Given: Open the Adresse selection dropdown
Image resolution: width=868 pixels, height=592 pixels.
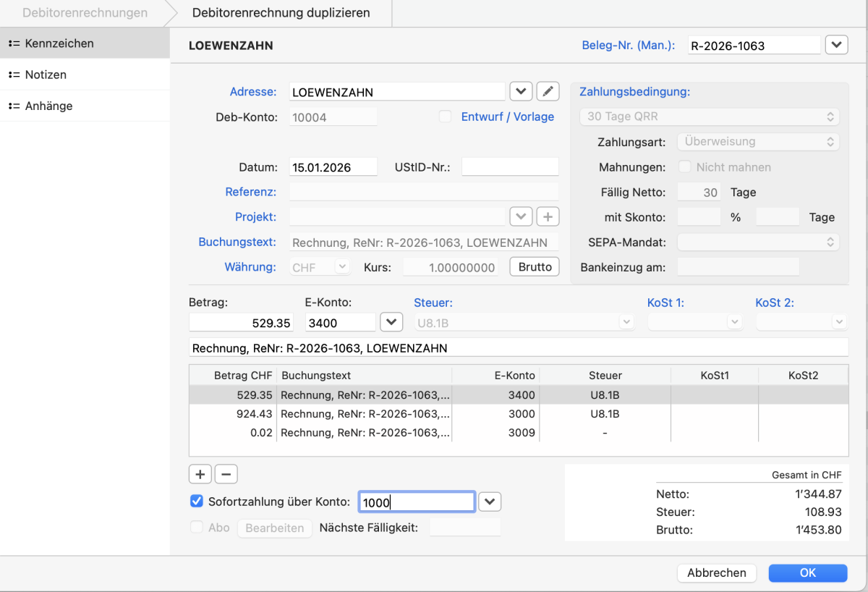Looking at the screenshot, I should (x=521, y=92).
